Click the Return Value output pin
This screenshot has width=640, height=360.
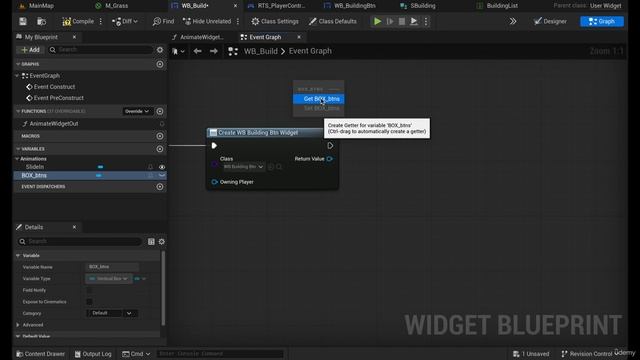coord(330,159)
